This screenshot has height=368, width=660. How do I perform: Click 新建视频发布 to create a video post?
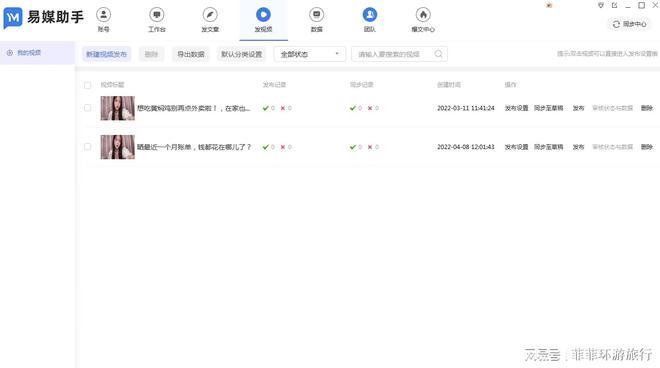[x=106, y=54]
